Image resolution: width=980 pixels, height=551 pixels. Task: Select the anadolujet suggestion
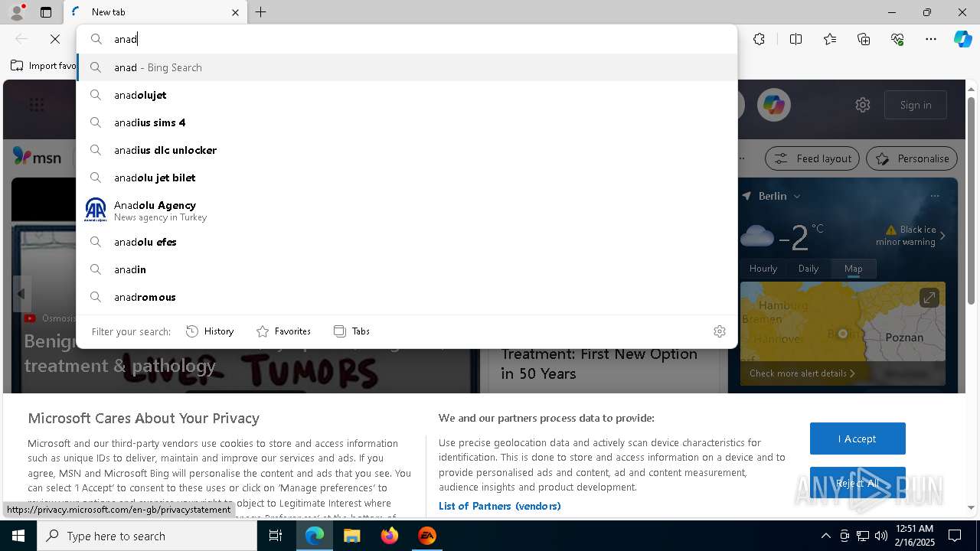(407, 95)
